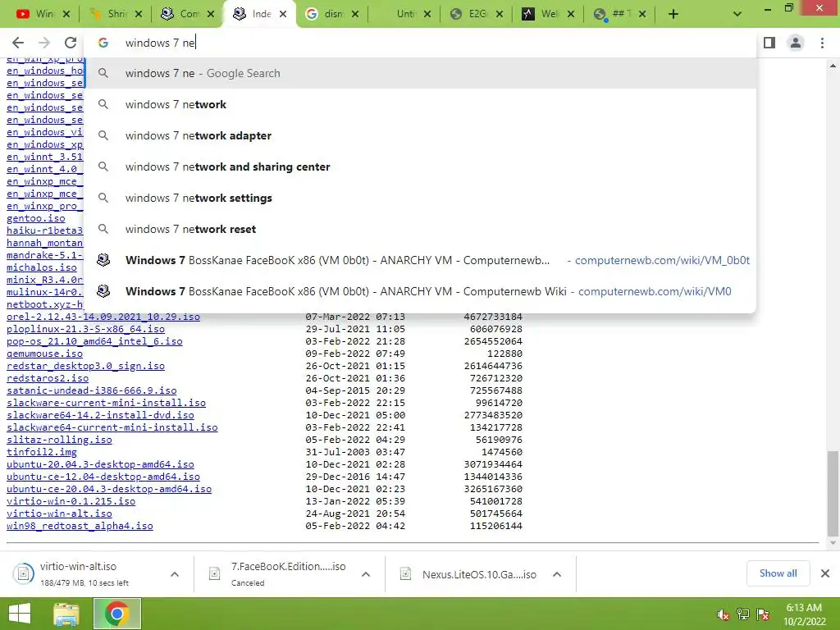Screen dimensions: 840x630
Task: Reload the current page
Action: tap(71, 43)
